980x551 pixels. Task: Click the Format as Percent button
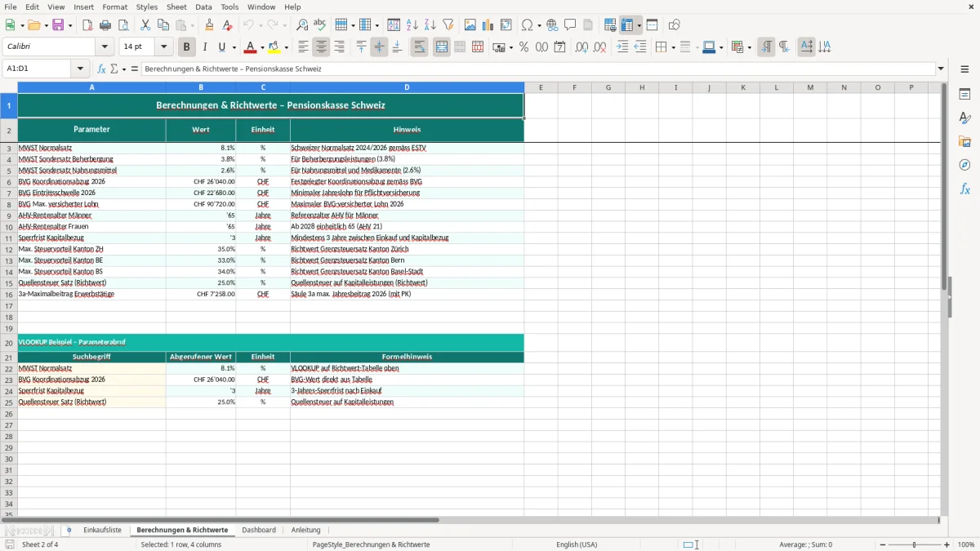523,47
